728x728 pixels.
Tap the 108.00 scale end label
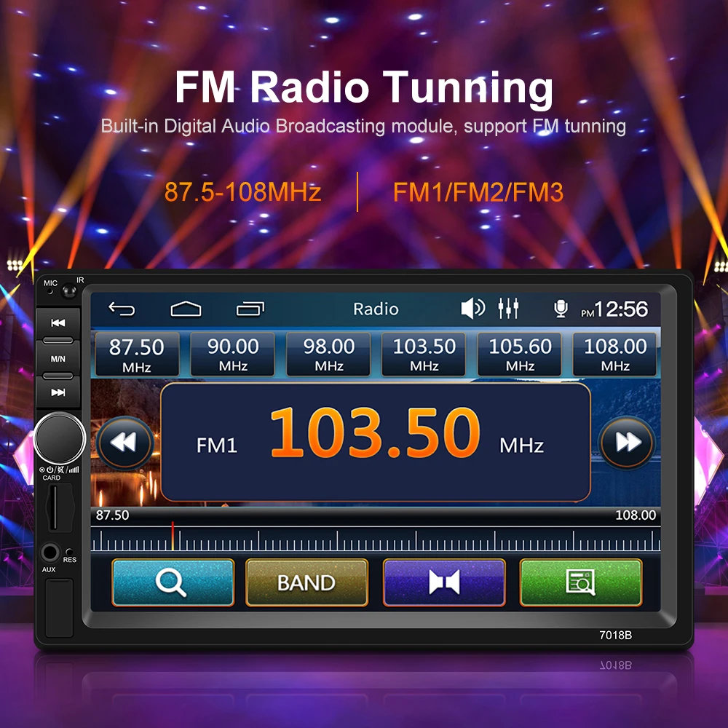tap(635, 515)
